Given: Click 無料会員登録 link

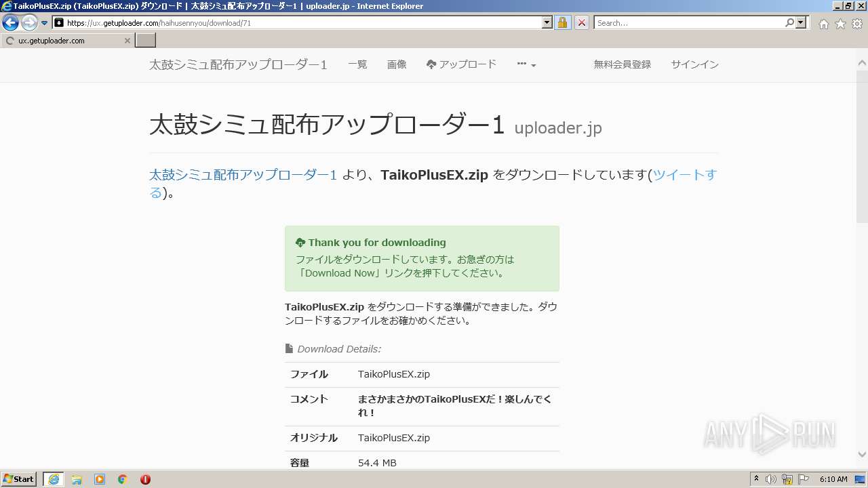Looking at the screenshot, I should [x=623, y=64].
